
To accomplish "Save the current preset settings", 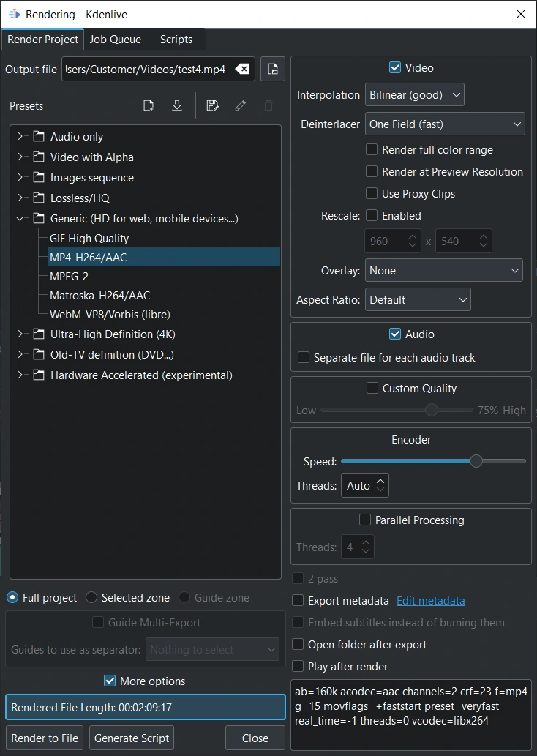I will 212,105.
